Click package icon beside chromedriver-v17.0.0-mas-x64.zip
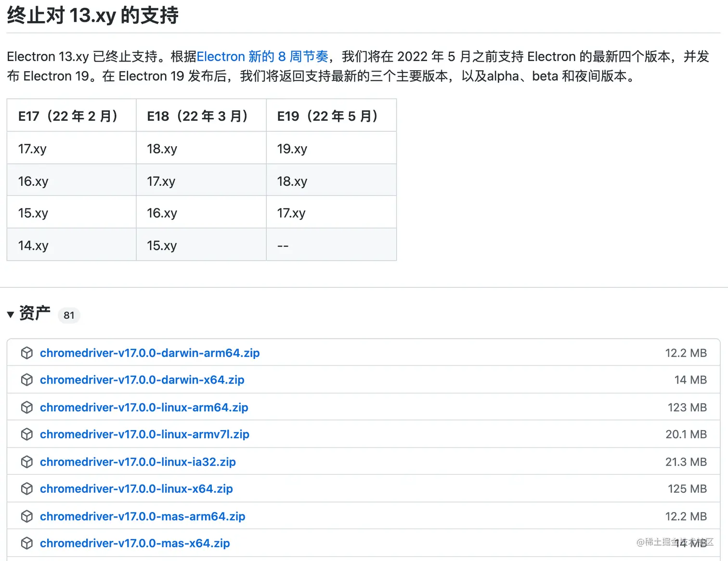Viewport: 728px width, 561px height. tap(27, 543)
